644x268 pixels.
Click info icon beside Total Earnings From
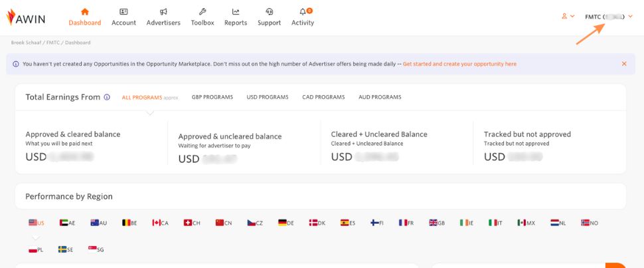point(107,97)
